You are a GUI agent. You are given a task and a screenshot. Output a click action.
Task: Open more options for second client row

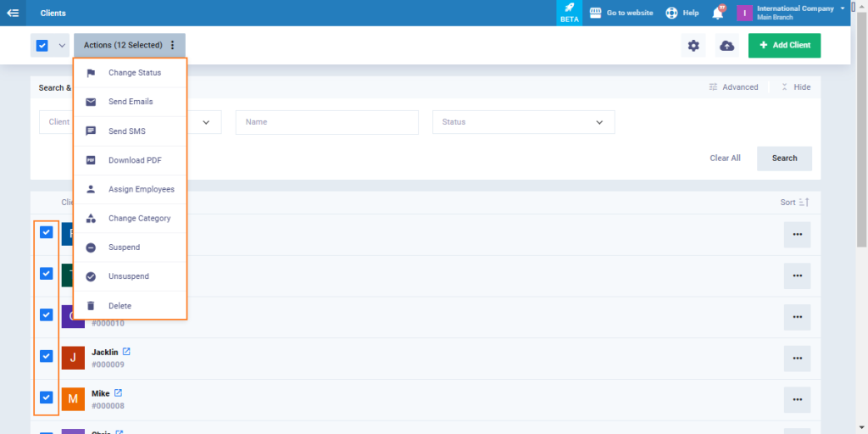[x=797, y=275]
